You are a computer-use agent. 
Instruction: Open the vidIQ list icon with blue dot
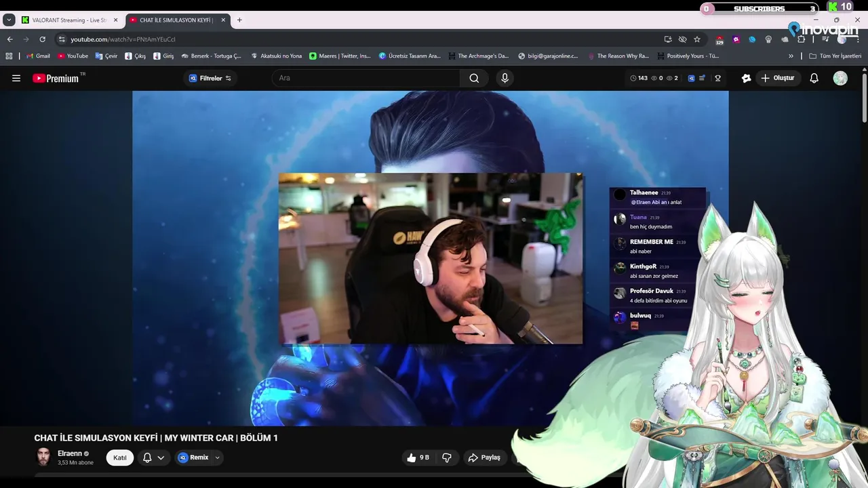pos(702,78)
